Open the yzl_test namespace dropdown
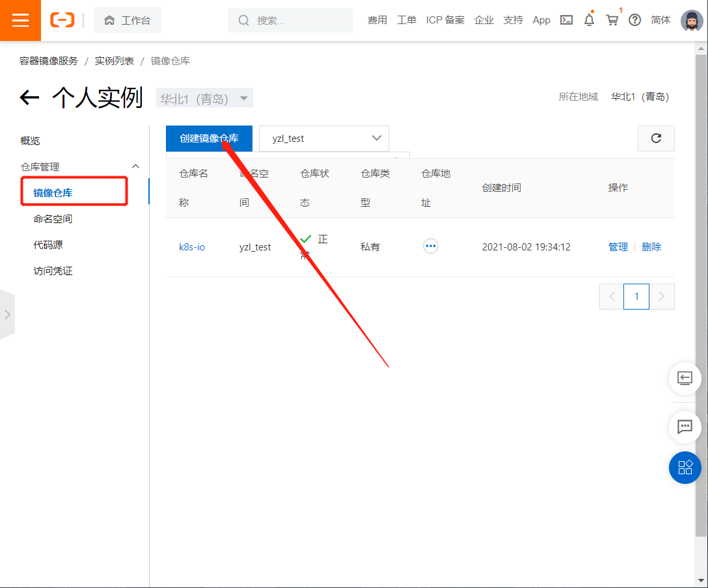 (x=323, y=139)
